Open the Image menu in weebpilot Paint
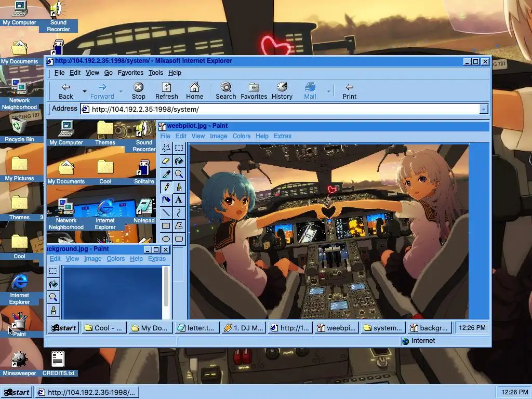This screenshot has width=532, height=399. point(219,136)
